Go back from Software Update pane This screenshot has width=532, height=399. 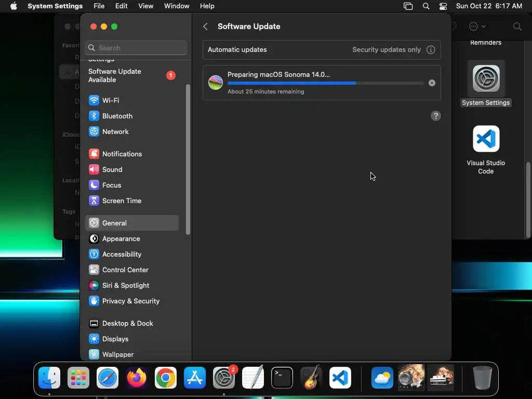coord(205,26)
